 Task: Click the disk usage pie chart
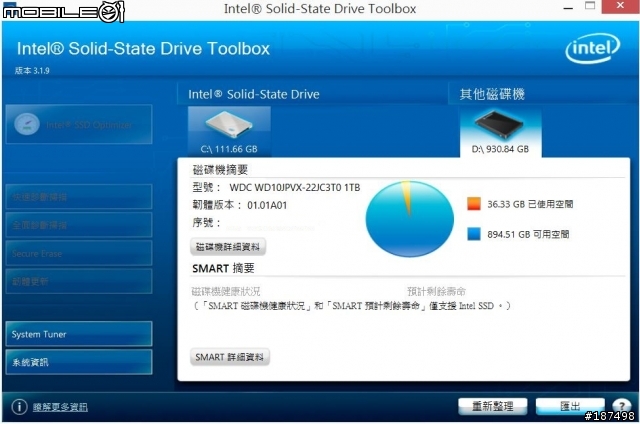pos(409,219)
